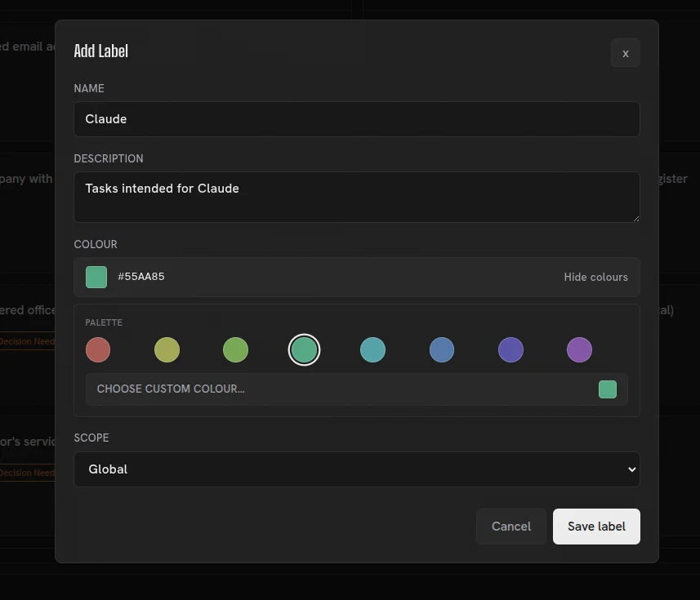The width and height of the screenshot is (700, 600).
Task: Click the Name field containing Claude
Action: [x=357, y=119]
